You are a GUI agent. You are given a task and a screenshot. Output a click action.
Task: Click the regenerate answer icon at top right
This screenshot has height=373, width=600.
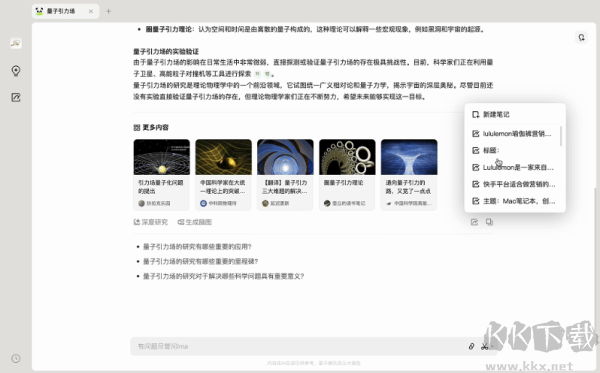581,37
